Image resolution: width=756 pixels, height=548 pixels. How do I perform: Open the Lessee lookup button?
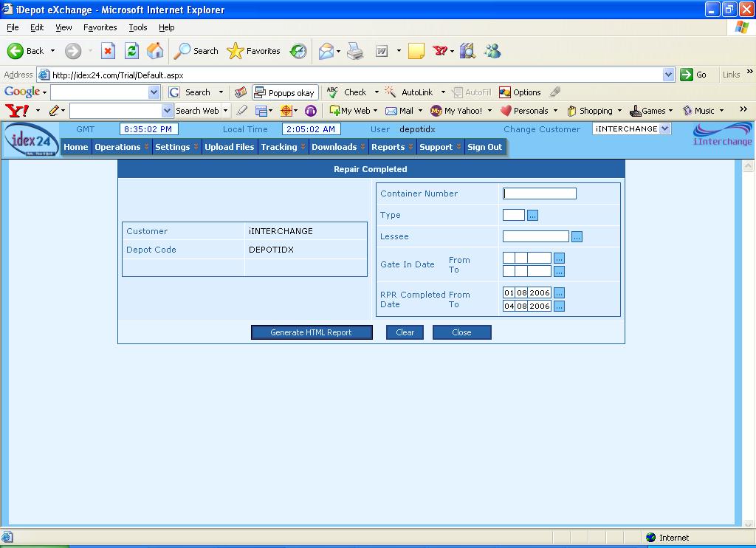click(577, 236)
